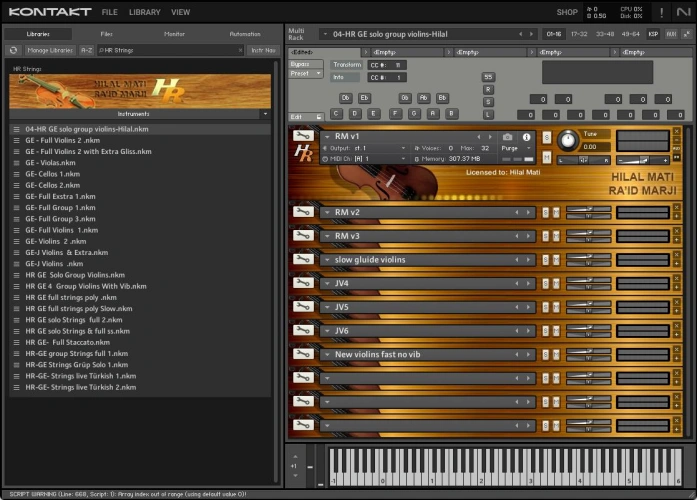697x500 pixels.
Task: Mute the RM v2 instrument
Action: coord(554,212)
